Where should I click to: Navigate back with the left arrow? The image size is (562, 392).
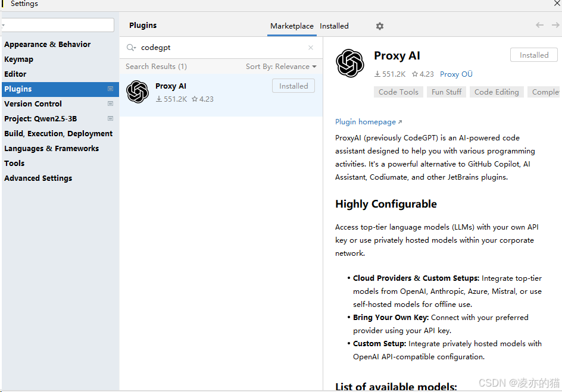(539, 25)
